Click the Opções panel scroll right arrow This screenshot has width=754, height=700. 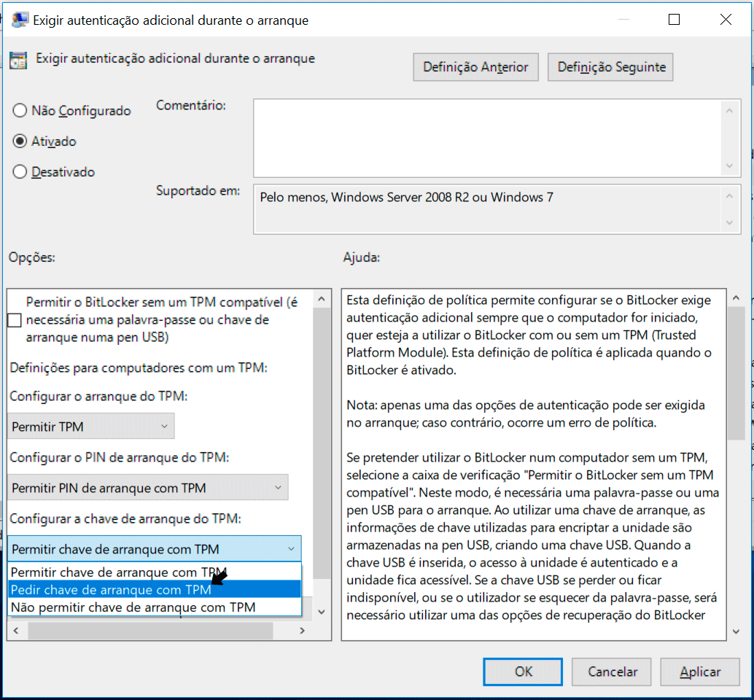(302, 630)
